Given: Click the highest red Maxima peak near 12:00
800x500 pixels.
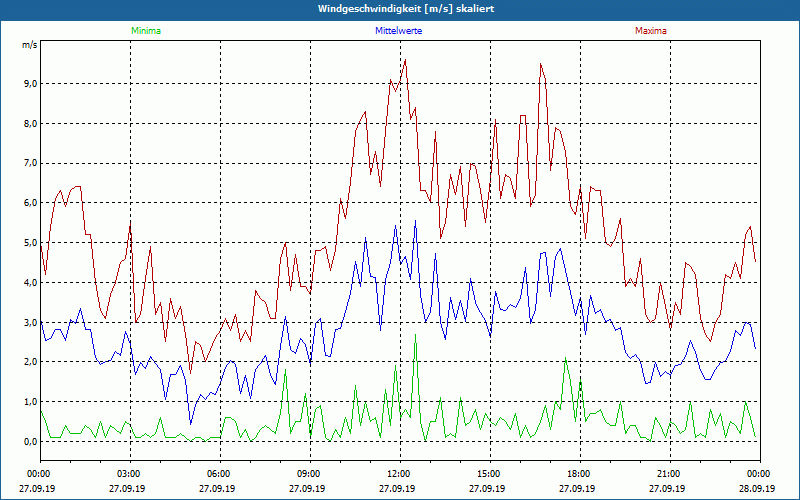Looking at the screenshot, I should (x=405, y=60).
